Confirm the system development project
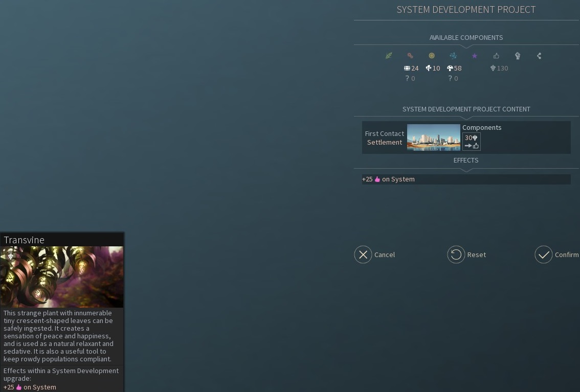Viewport: 580px width, 392px height. [544, 255]
